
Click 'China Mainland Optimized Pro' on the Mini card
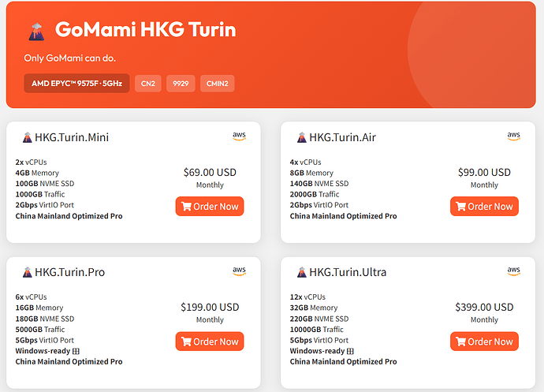pos(69,216)
